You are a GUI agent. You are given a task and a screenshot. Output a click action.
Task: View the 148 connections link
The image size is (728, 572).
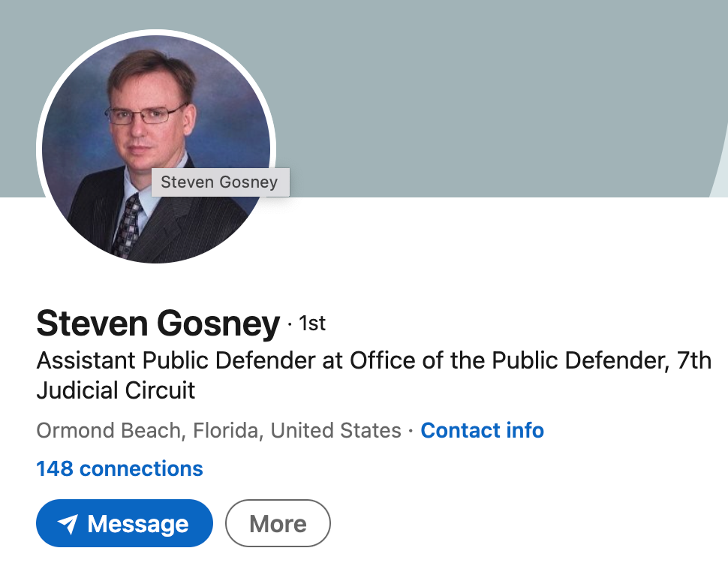tap(119, 469)
